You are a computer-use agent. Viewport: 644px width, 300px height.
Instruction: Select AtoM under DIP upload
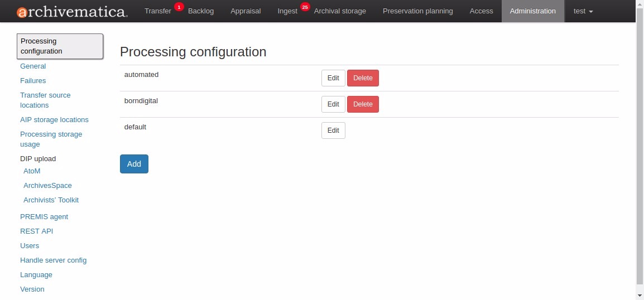(32, 171)
